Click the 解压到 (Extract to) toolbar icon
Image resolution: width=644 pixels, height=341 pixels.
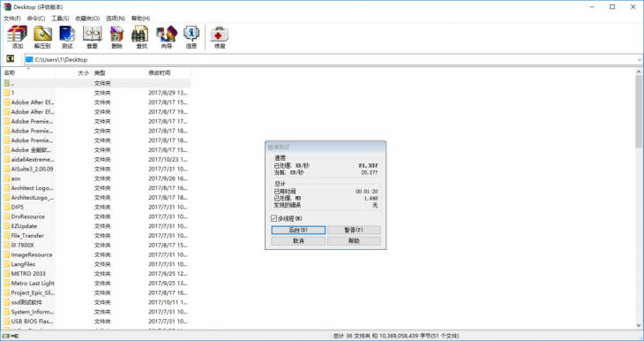tap(42, 37)
